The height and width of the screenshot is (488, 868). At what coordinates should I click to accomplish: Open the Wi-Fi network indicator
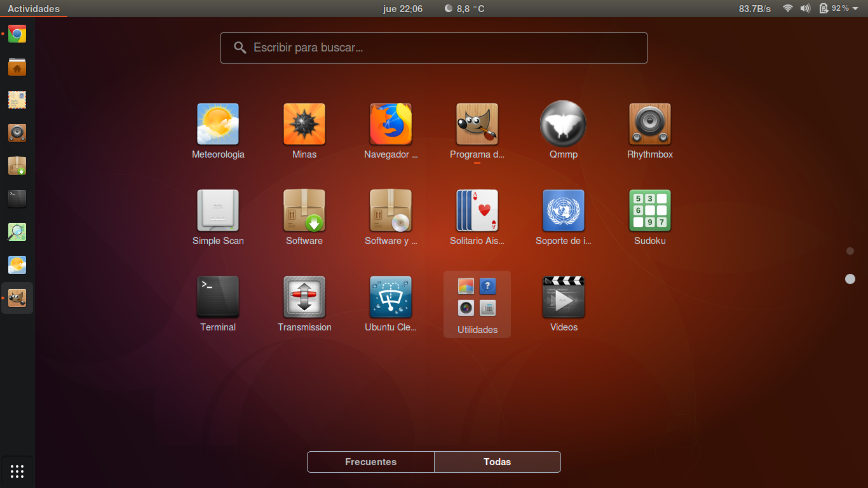[788, 9]
